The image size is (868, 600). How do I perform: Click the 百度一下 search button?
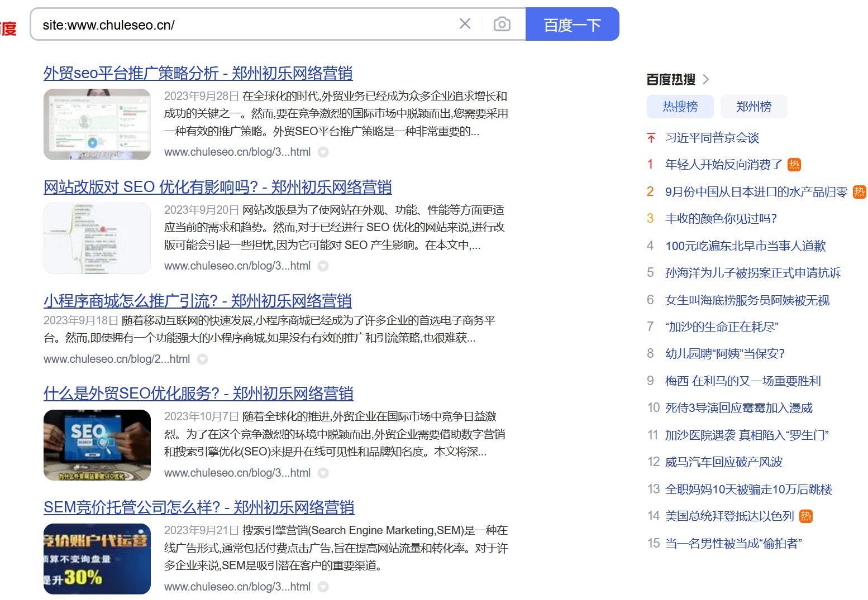[572, 24]
